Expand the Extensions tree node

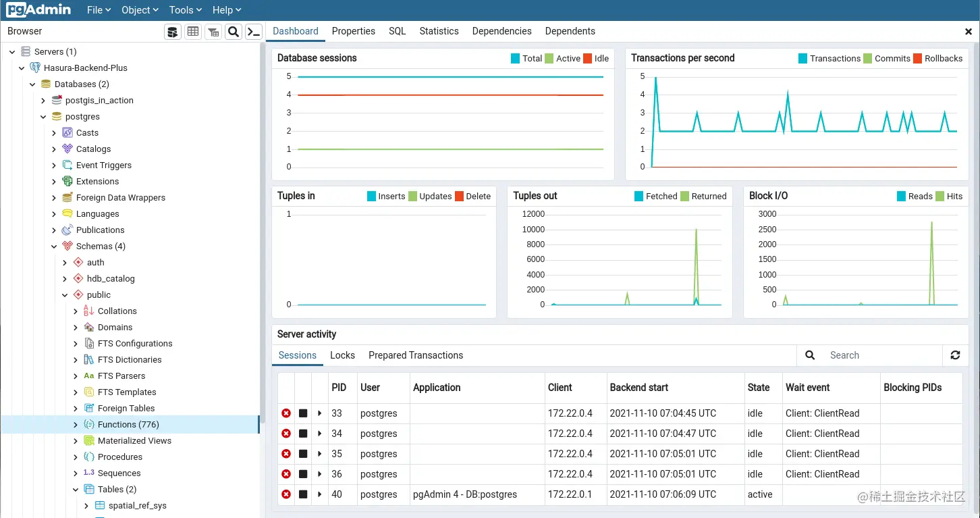pos(54,181)
